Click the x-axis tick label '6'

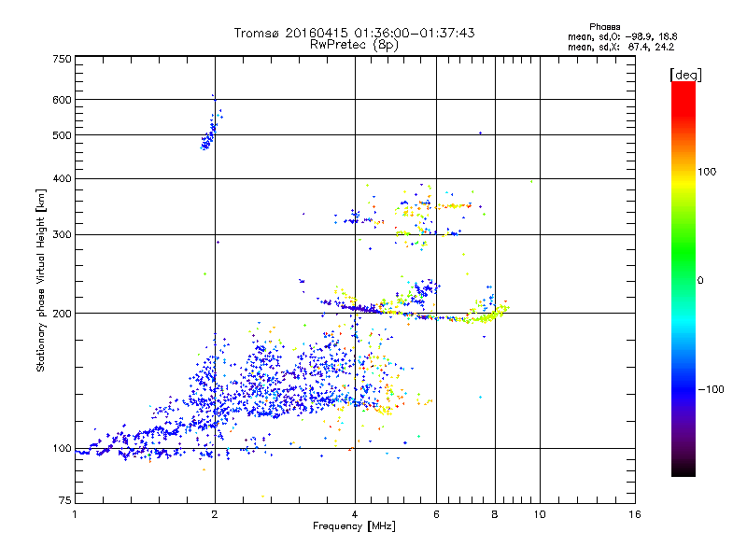pos(436,514)
